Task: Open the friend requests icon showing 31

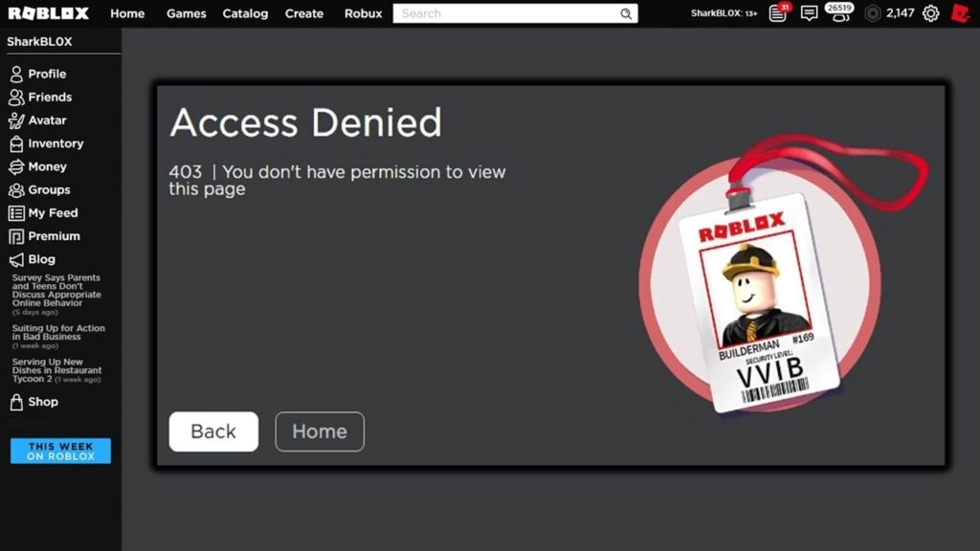Action: (777, 14)
